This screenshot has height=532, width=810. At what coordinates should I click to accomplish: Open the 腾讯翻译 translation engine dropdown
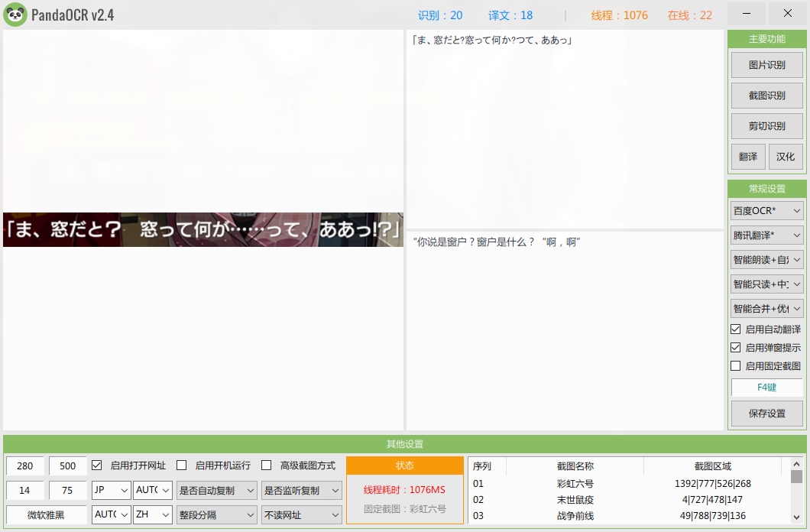[766, 235]
